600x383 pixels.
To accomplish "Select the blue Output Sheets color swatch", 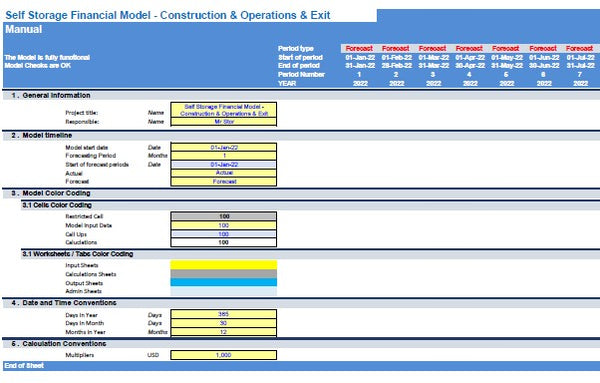I will 223,282.
